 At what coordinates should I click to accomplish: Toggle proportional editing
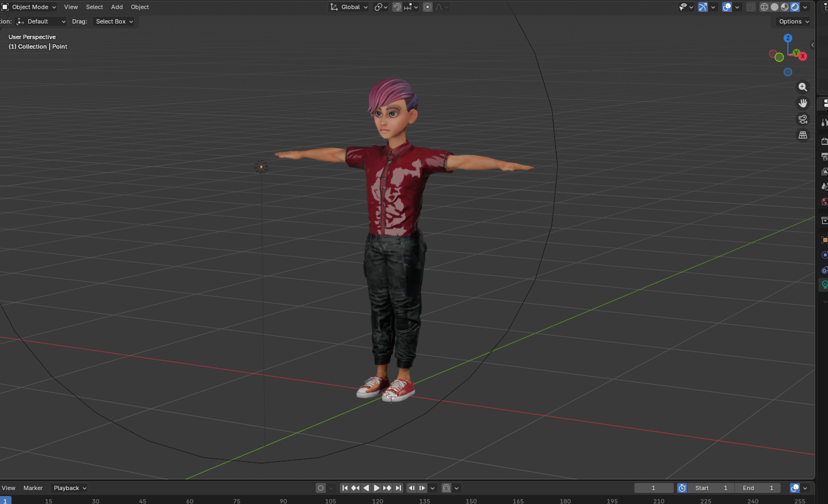pyautogui.click(x=427, y=7)
